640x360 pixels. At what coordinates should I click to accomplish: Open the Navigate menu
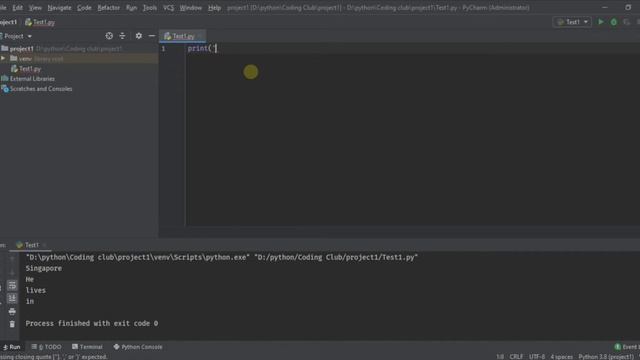click(x=60, y=8)
